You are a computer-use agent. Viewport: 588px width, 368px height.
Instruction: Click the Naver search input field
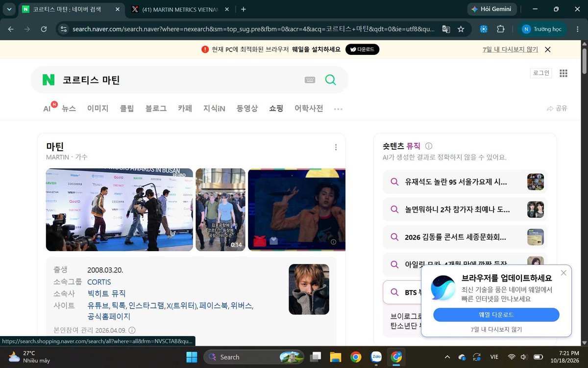point(180,80)
